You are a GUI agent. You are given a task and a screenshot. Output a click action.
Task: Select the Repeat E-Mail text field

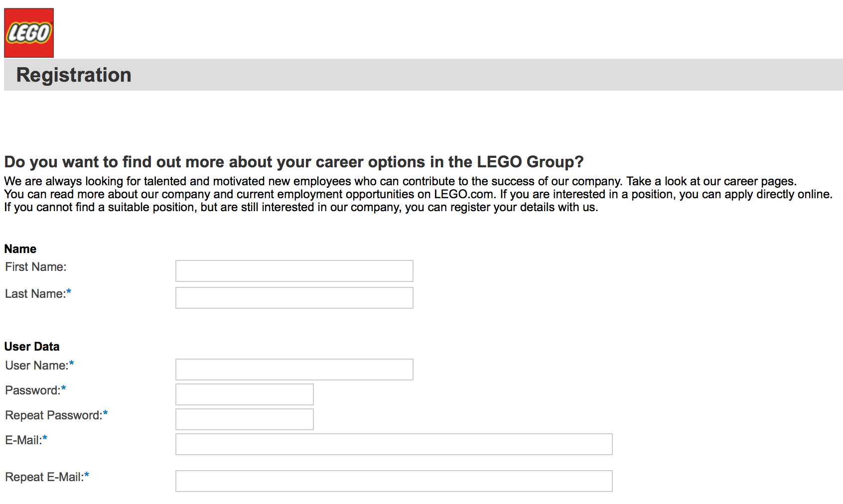point(394,481)
